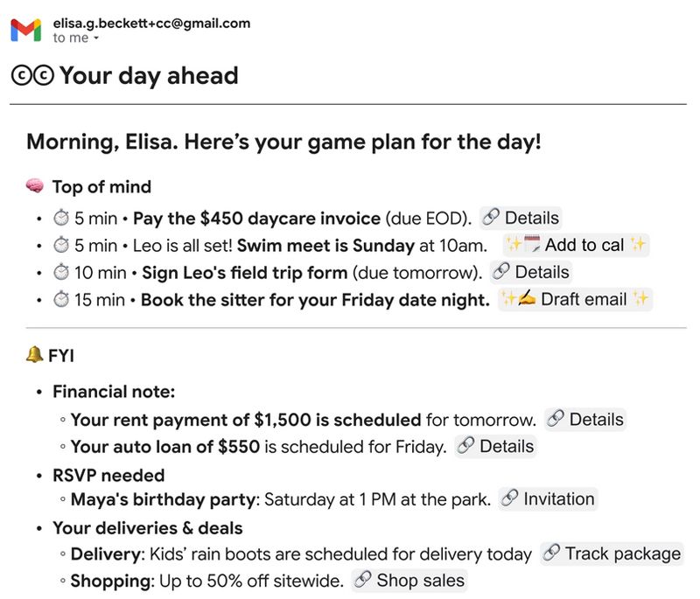Image resolution: width=700 pixels, height=599 pixels.
Task: Click the Gmail logo icon
Action: [25, 31]
